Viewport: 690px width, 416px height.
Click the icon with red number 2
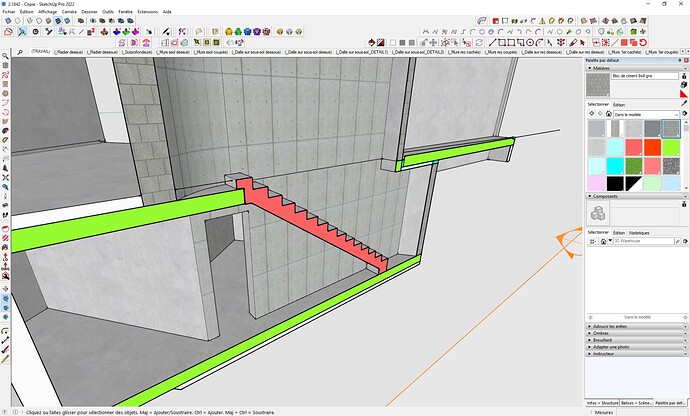pos(91,32)
